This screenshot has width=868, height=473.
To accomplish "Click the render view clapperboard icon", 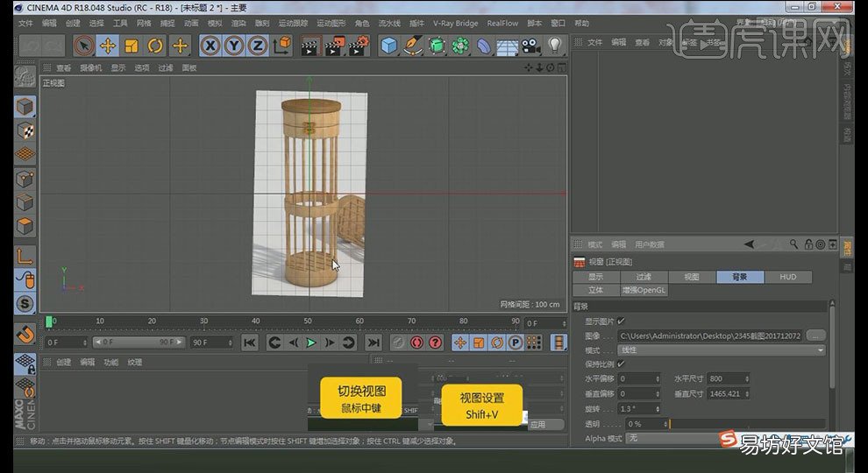I will tap(310, 46).
